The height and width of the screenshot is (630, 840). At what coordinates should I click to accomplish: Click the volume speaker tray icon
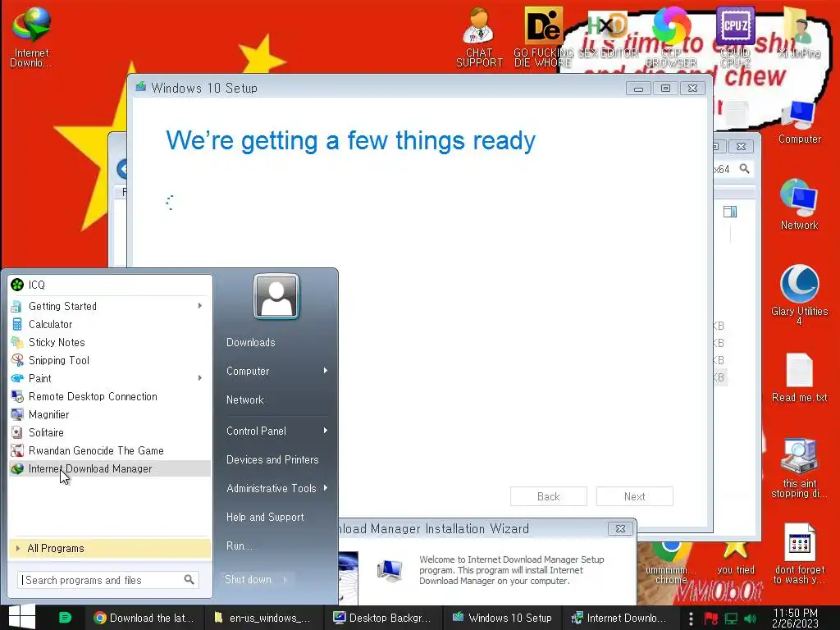click(750, 619)
